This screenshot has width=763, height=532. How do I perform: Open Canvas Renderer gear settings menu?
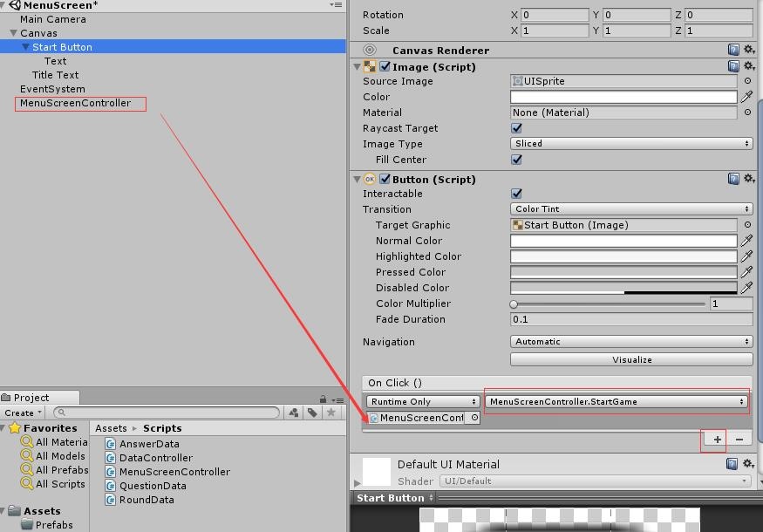[x=749, y=50]
